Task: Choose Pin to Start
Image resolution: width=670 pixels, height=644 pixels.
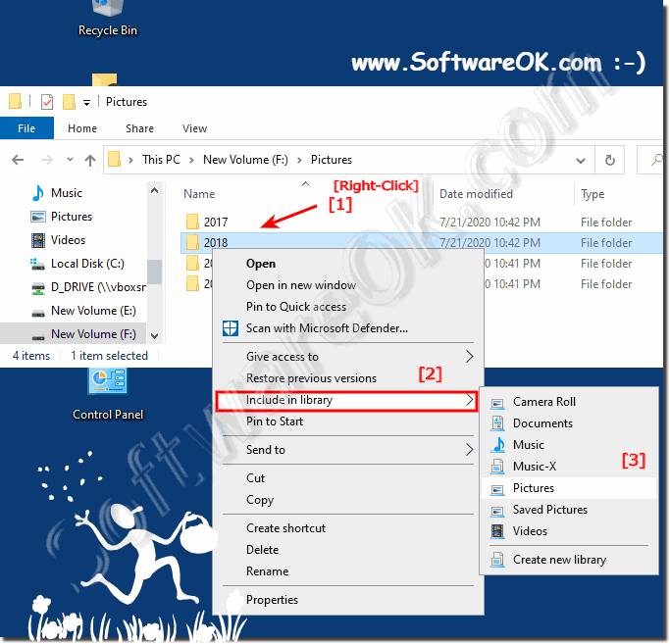Action: point(348,421)
